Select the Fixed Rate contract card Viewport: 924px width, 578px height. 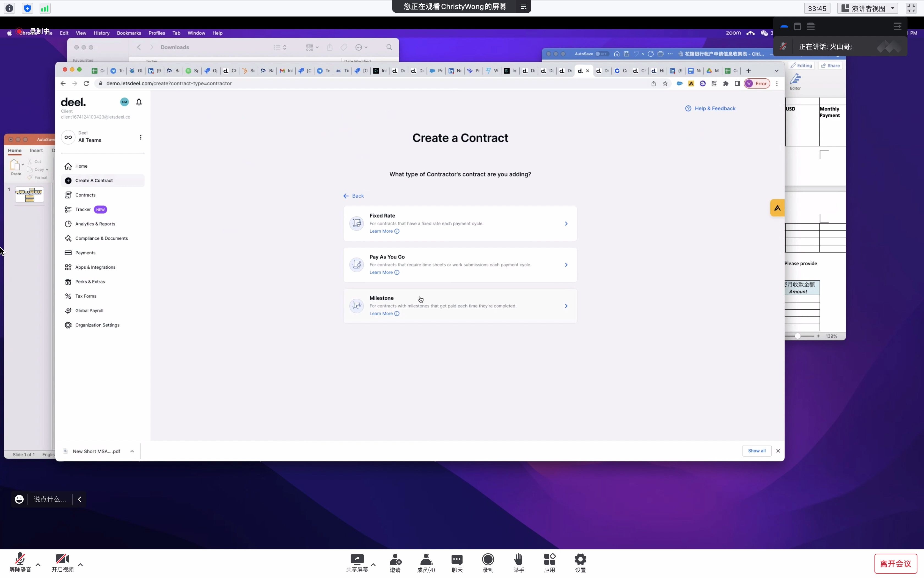[x=460, y=223]
